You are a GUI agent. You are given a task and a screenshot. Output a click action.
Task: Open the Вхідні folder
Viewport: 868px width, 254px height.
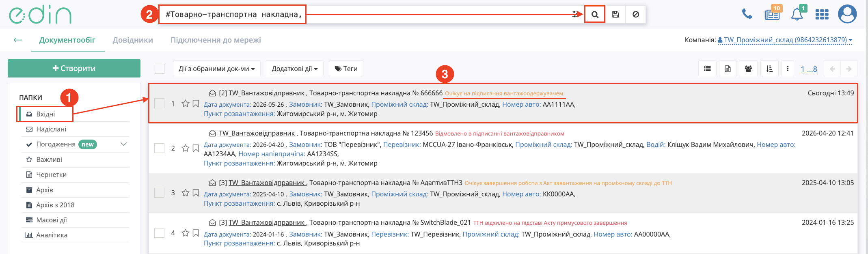click(45, 114)
